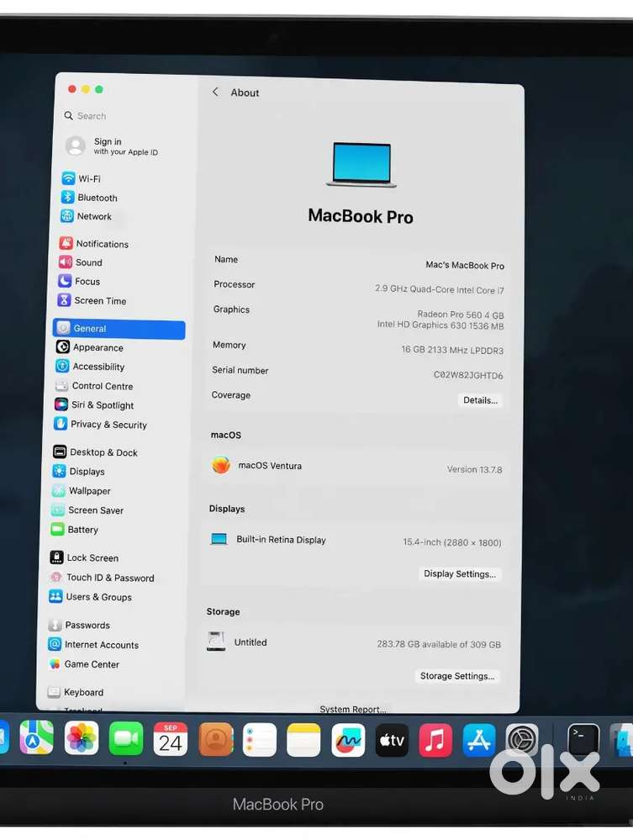
Task: Select the General sidebar item
Action: pyautogui.click(x=119, y=329)
